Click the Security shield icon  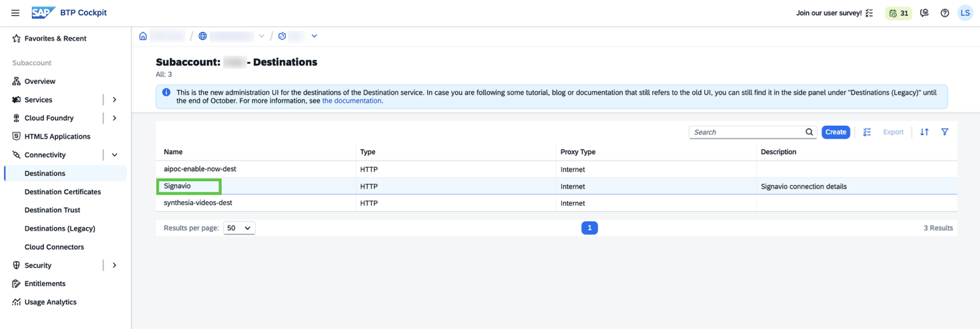tap(16, 265)
